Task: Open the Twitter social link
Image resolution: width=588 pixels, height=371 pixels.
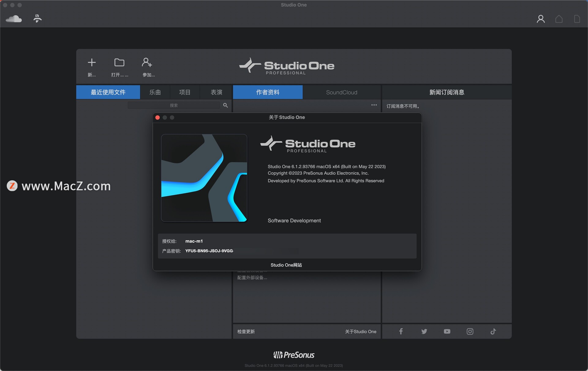Action: [x=424, y=332]
